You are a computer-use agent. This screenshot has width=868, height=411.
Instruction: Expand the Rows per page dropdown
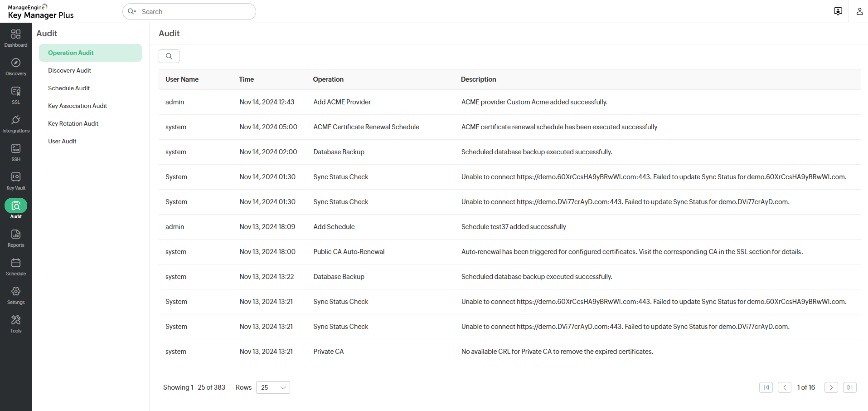pos(273,387)
